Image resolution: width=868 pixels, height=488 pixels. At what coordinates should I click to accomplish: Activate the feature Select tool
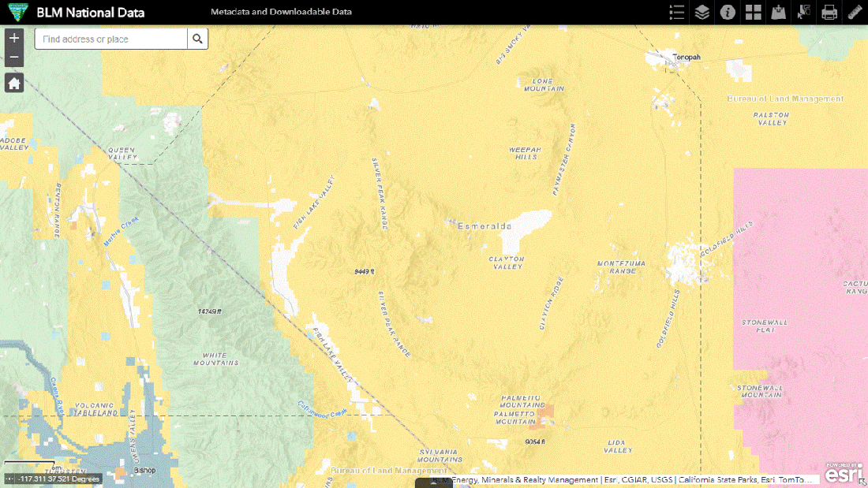pos(803,12)
